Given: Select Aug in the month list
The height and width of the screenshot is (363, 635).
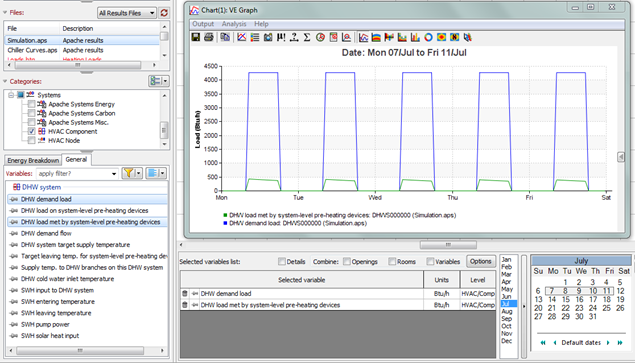Looking at the screenshot, I should (507, 312).
